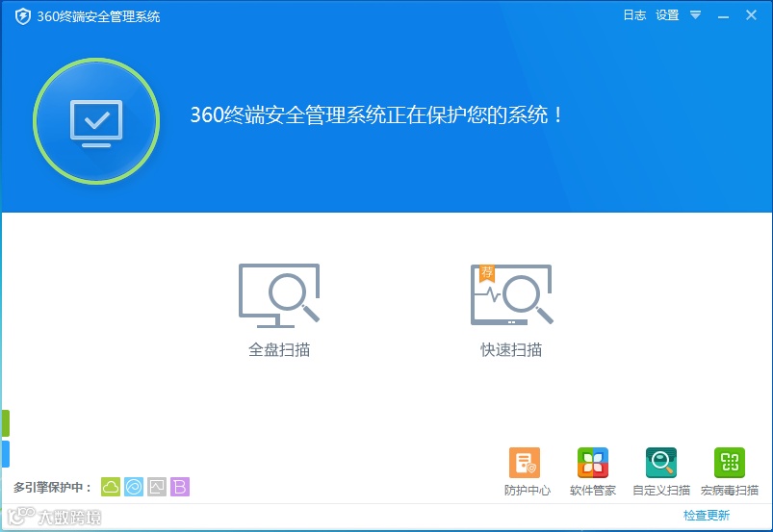
Task: Open the 设置 settings menu
Action: [x=667, y=15]
